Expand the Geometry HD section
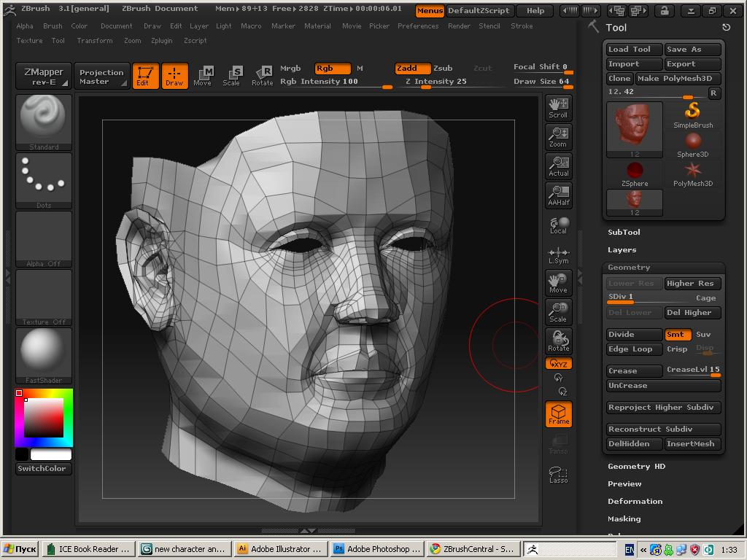The image size is (747, 560). (636, 467)
